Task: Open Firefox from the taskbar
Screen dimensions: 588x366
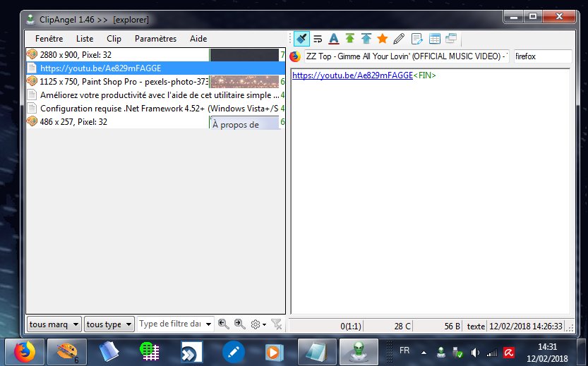Action: click(25, 352)
